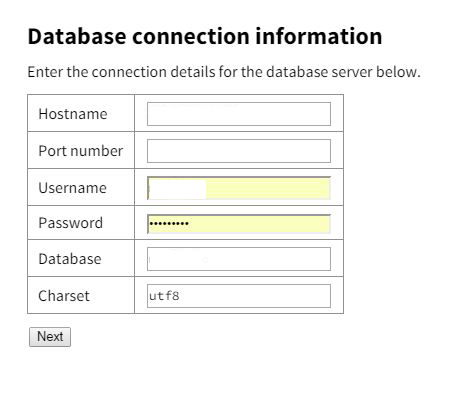Click the Password field
Image resolution: width=456 pixels, height=402 pixels.
[239, 224]
